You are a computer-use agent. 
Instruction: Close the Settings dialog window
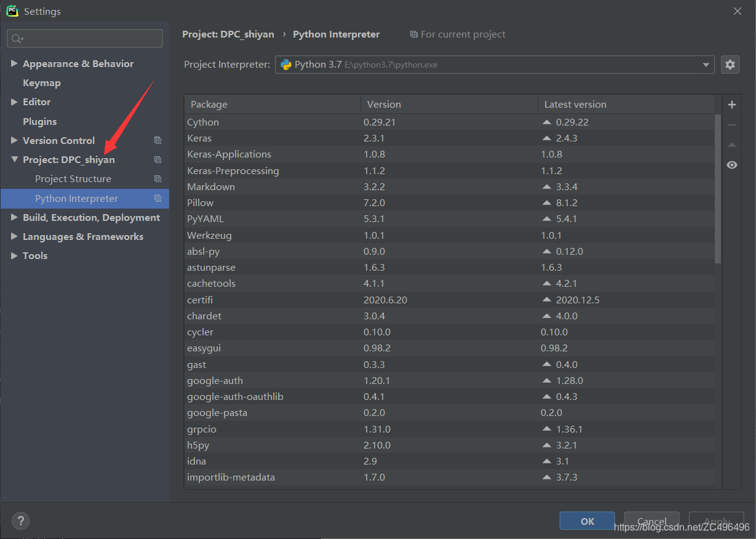pyautogui.click(x=738, y=11)
